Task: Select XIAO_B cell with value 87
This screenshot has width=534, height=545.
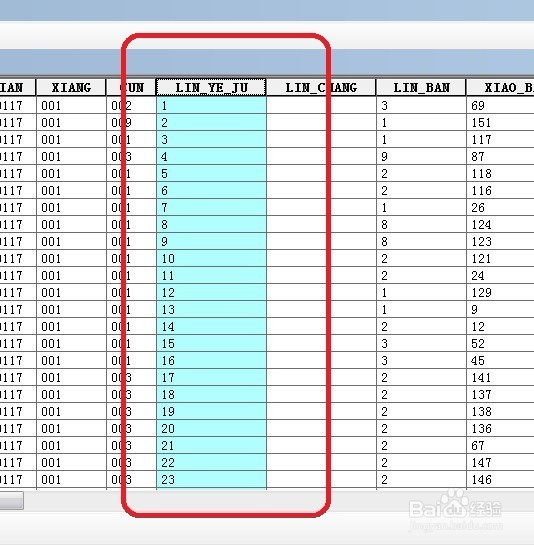Action: click(x=500, y=156)
